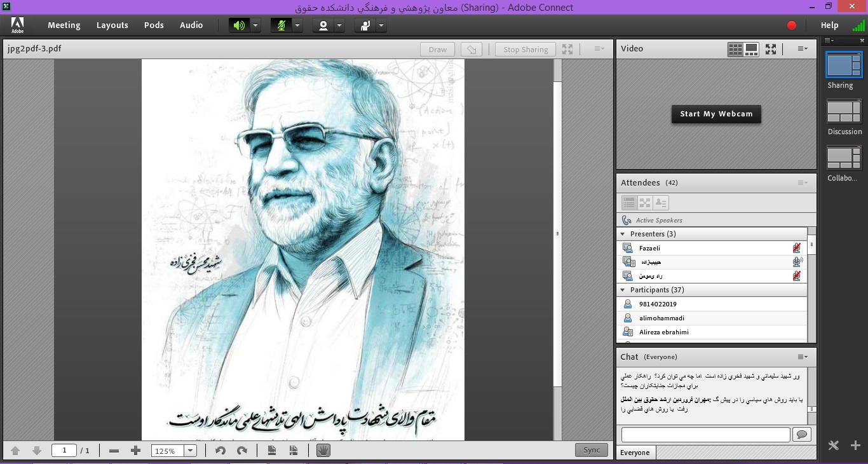The height and width of the screenshot is (464, 868).
Task: Open the Audio menu
Action: point(191,25)
